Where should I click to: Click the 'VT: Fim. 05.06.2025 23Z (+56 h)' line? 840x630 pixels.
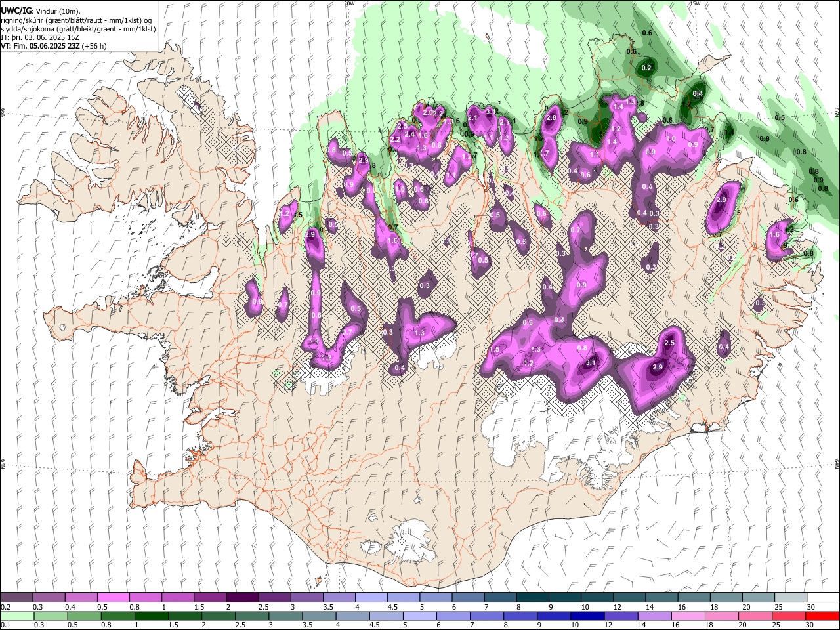54,46
